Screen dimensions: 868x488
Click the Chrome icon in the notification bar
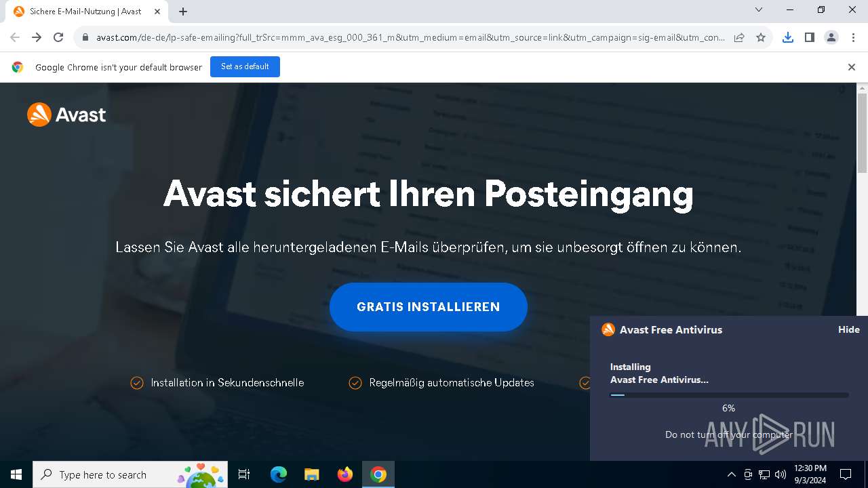point(18,67)
